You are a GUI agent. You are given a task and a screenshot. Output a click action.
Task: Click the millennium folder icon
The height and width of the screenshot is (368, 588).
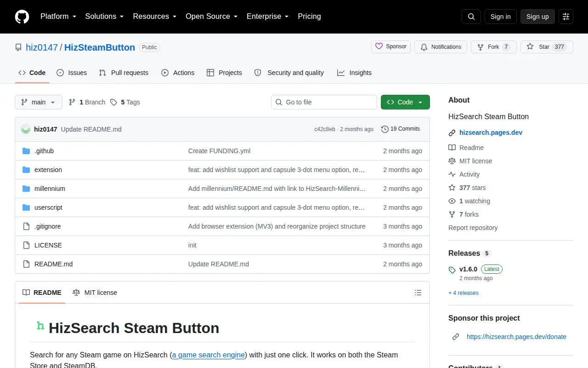(26, 189)
